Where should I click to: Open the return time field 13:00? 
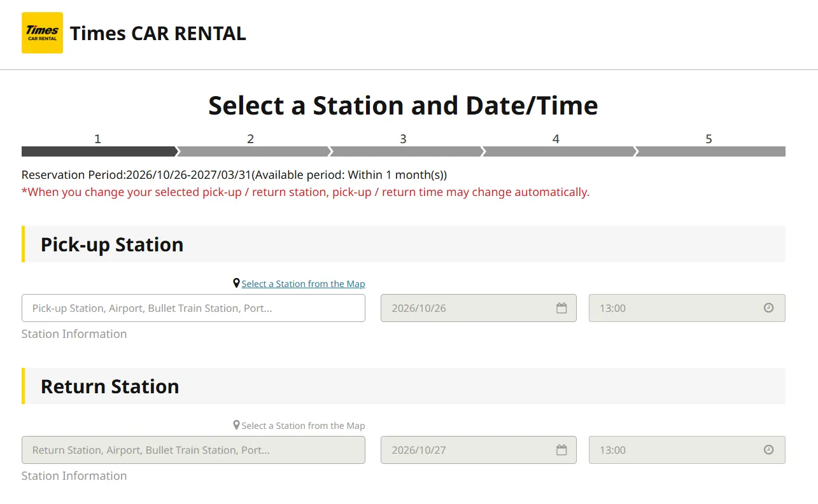coord(687,450)
